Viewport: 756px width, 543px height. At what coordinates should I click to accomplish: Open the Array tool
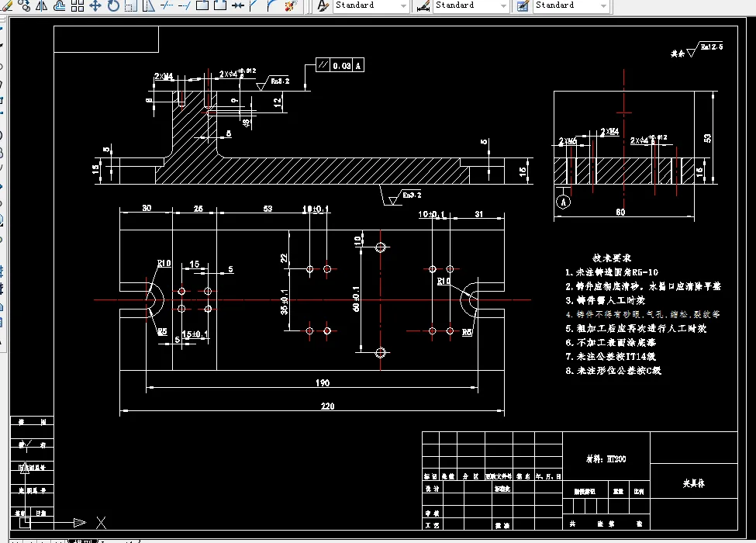[x=77, y=5]
